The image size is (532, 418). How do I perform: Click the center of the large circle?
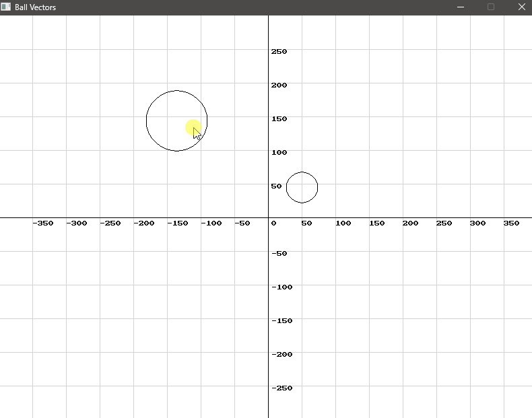[176, 120]
